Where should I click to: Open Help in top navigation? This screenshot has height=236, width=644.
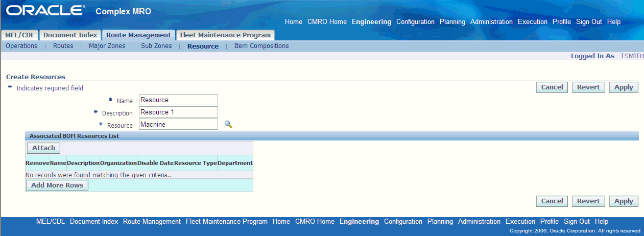tap(614, 22)
